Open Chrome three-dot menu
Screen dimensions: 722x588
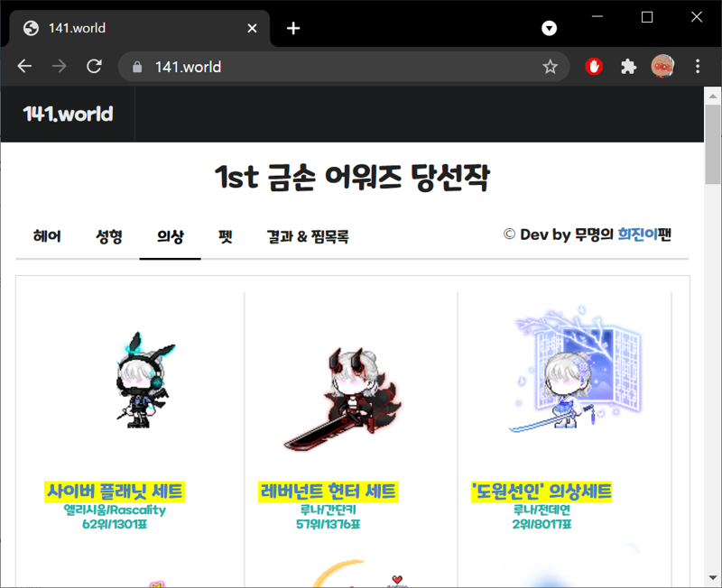tap(698, 67)
